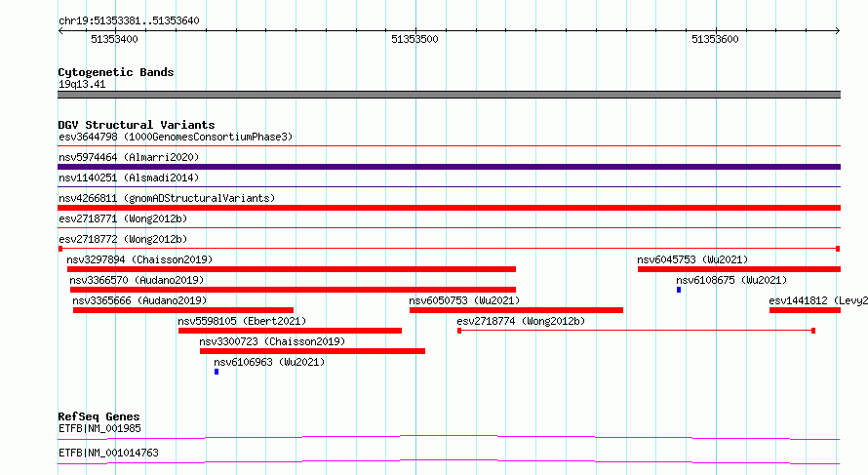
Task: Open the nsv4266811 (gnomADStructuralVariants) label
Action: 167,198
